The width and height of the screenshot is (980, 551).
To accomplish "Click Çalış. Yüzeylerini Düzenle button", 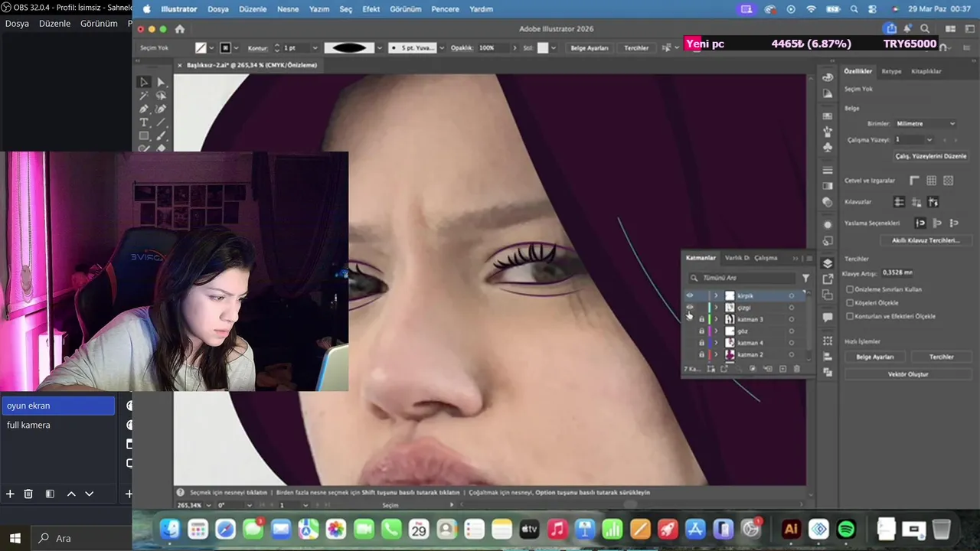I will tap(931, 156).
